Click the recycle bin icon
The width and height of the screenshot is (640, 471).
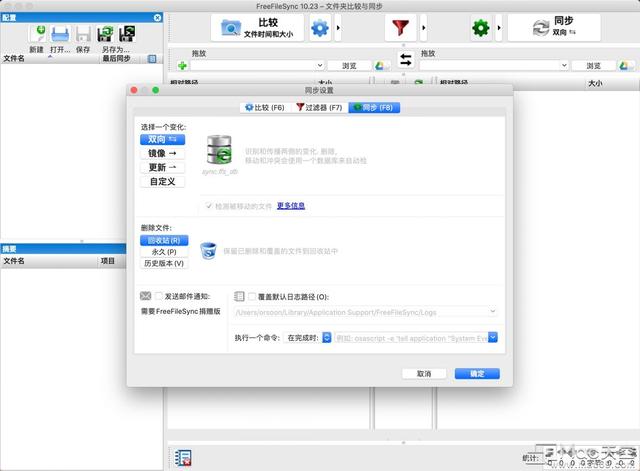208,251
